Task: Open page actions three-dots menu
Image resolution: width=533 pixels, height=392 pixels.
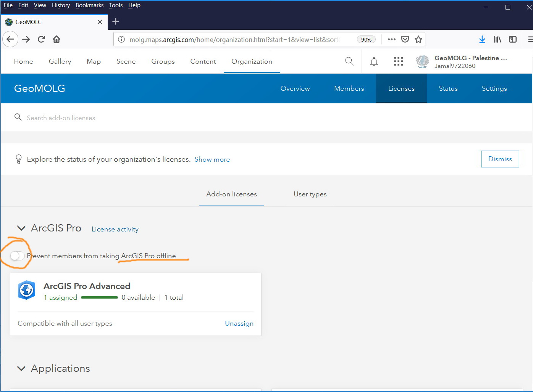Action: [391, 39]
